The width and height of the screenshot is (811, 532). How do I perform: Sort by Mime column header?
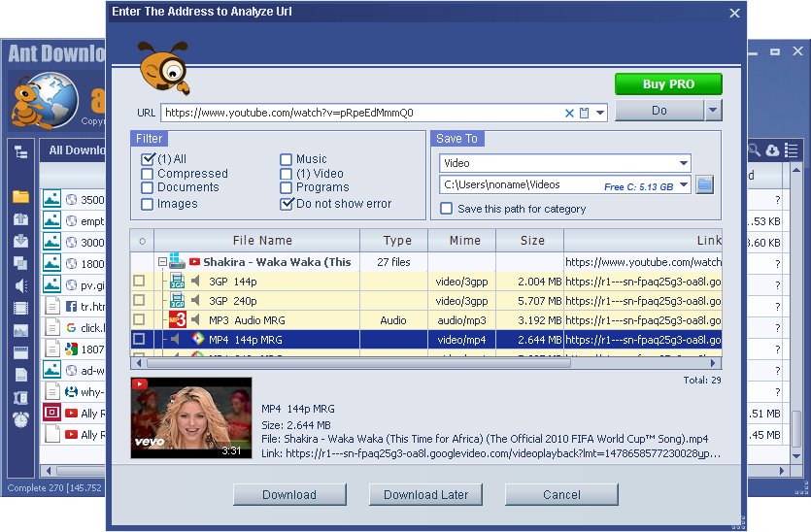[462, 241]
